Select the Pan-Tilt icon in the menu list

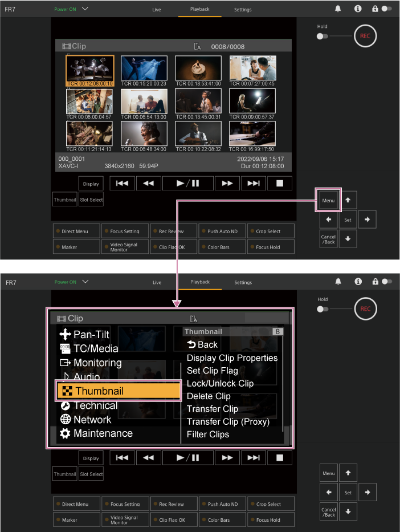(65, 335)
